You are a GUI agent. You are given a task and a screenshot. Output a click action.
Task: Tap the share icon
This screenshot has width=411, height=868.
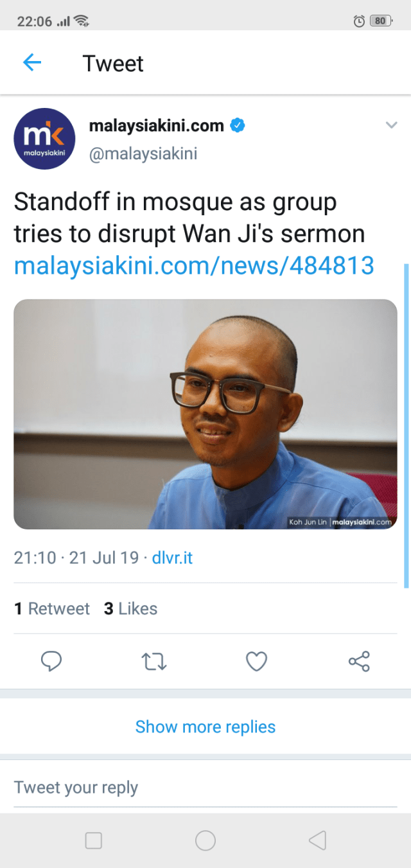pyautogui.click(x=359, y=661)
